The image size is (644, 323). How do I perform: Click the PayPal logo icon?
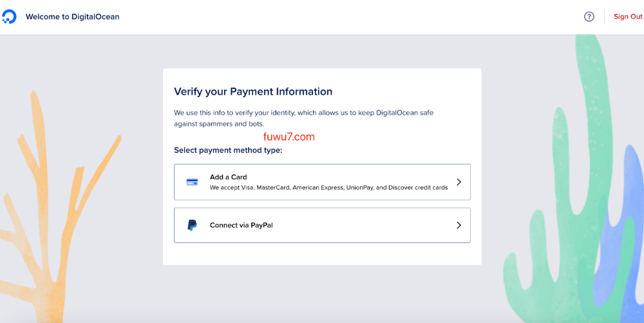coord(192,225)
